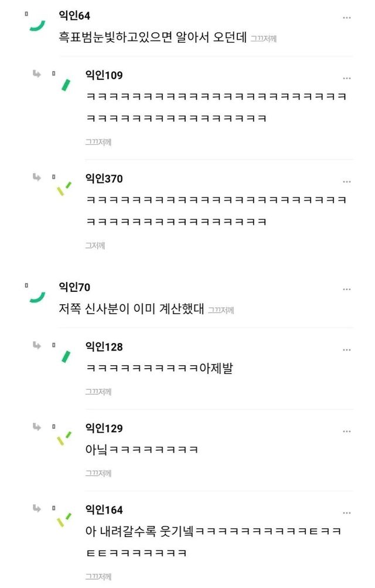Screen dimensions: 375x588
Task: Click the 익인164 username
Action: (104, 510)
